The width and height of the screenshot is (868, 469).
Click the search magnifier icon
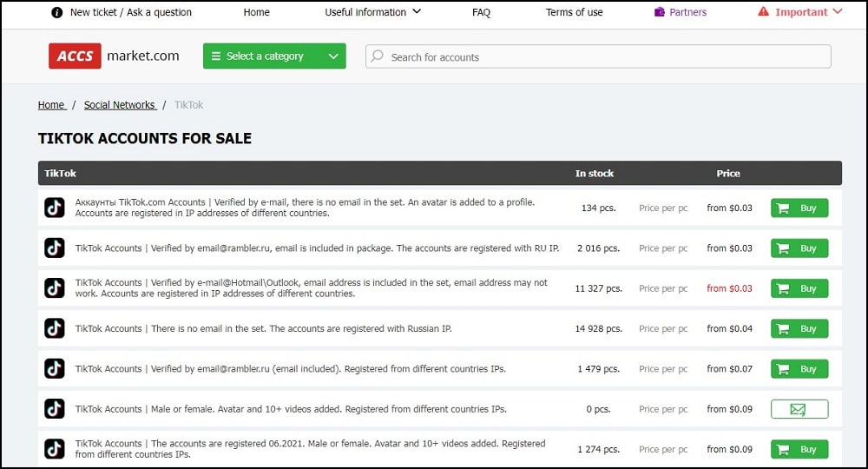pyautogui.click(x=378, y=56)
